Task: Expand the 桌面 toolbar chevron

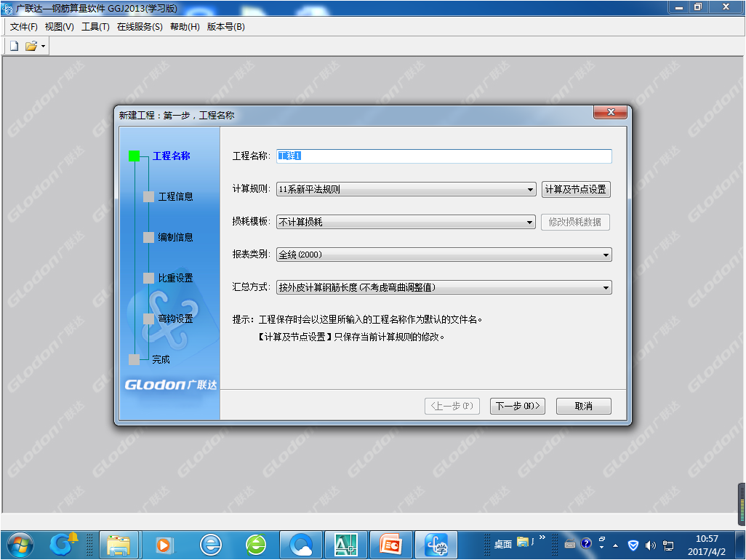Action: (542, 537)
